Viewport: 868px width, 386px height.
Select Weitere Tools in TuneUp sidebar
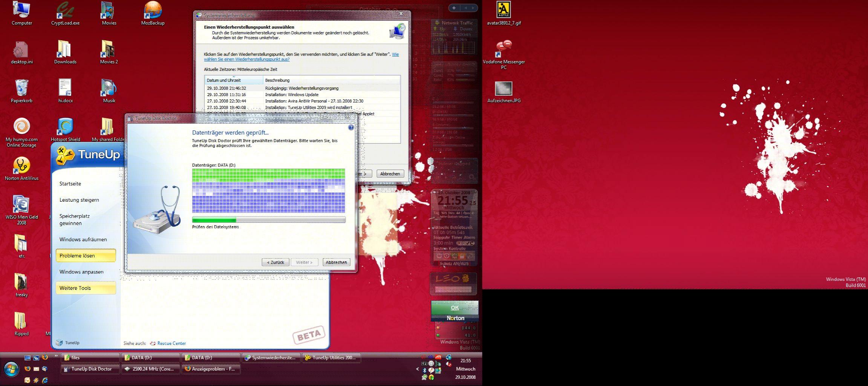click(x=86, y=288)
